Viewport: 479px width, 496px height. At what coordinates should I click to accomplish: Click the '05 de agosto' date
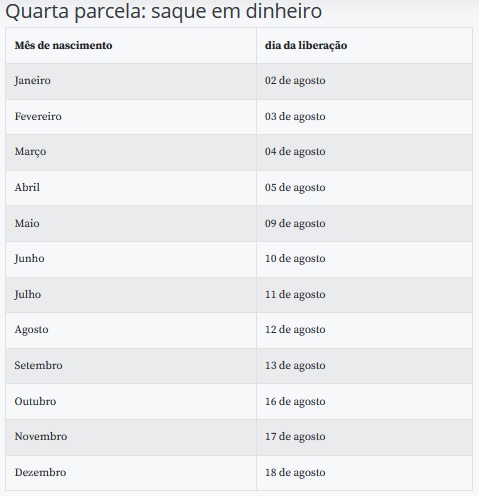click(x=295, y=187)
